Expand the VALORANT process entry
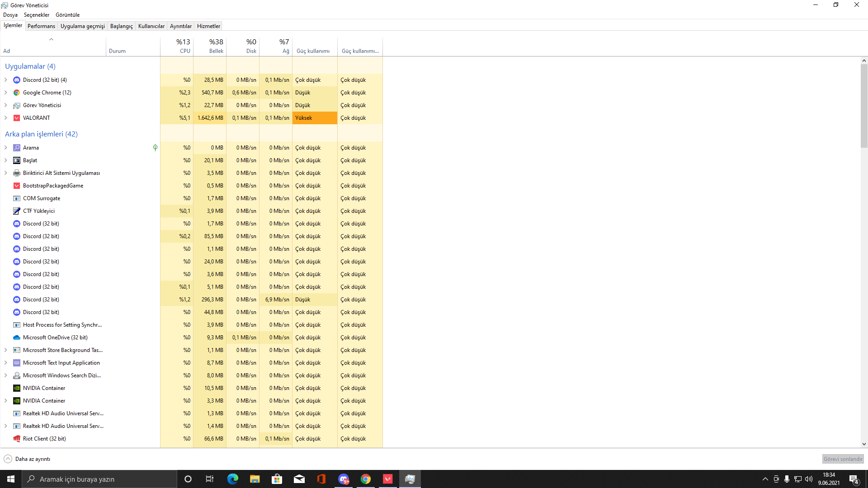868x488 pixels. pos(6,118)
